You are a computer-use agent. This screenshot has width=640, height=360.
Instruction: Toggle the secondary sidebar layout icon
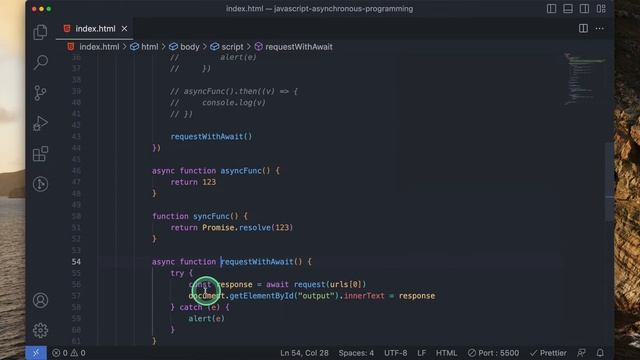coord(584,9)
